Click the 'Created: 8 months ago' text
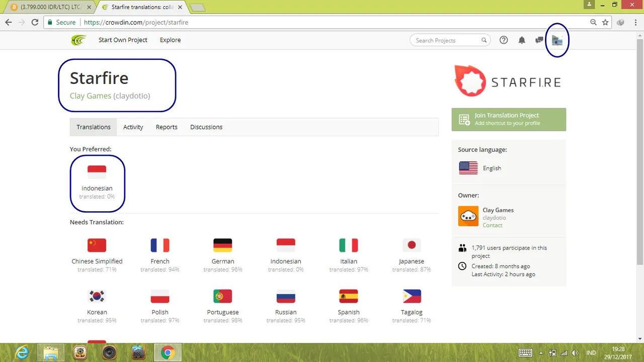The width and height of the screenshot is (644, 362). tap(501, 266)
